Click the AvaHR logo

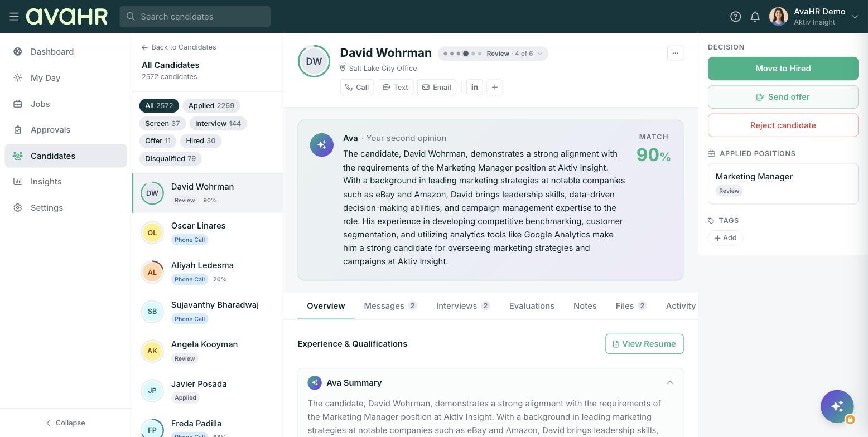point(67,17)
